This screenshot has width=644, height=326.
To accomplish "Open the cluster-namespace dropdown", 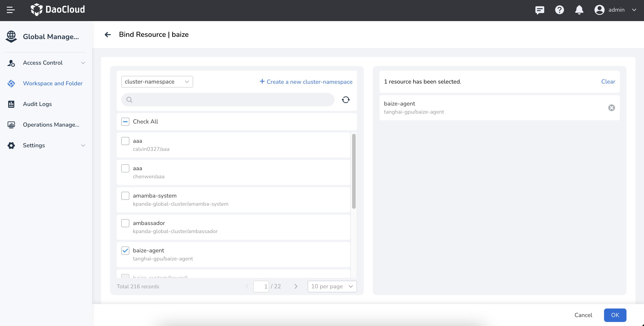I will pos(157,82).
